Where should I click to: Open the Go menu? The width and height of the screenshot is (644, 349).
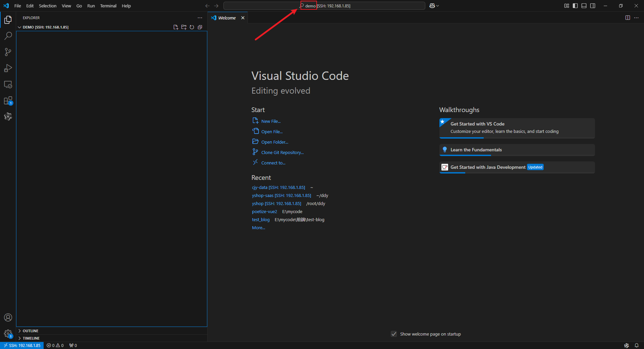[x=79, y=6]
